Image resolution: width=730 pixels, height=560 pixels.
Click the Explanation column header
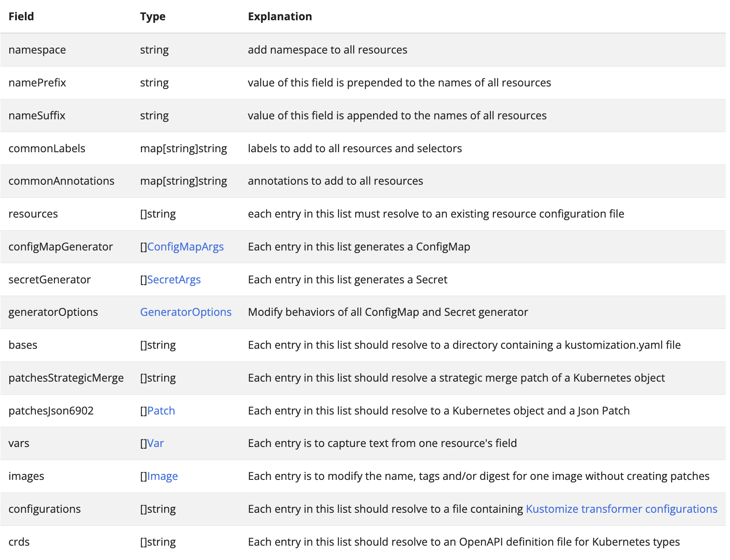click(280, 16)
